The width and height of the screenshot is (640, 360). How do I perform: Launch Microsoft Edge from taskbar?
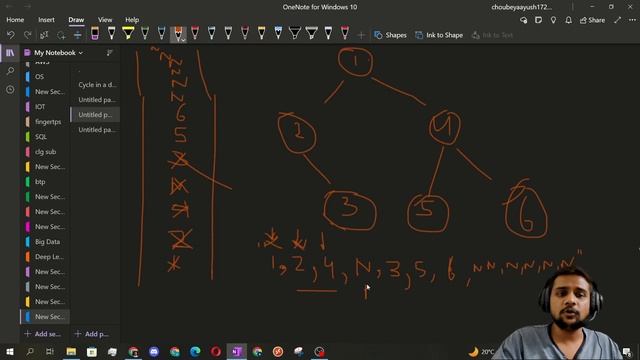(195, 351)
